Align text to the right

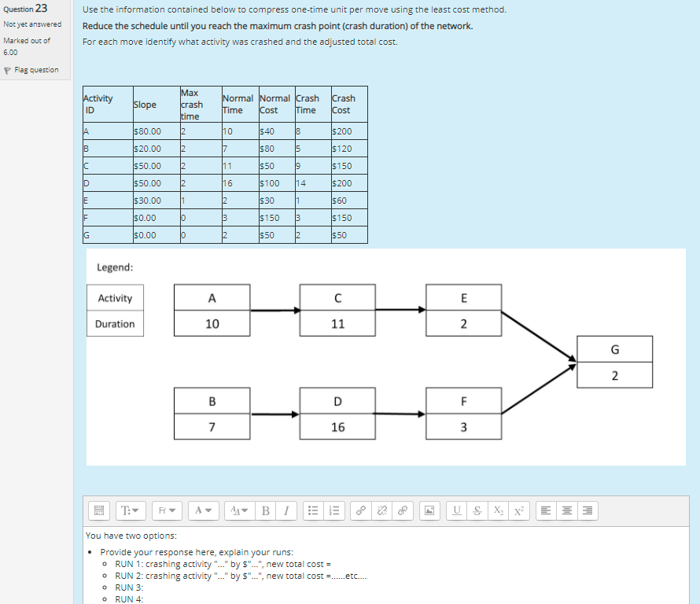(x=586, y=510)
